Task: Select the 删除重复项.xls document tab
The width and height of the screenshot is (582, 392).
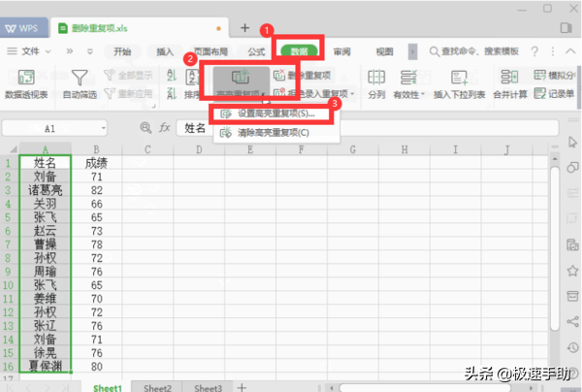Action: (139, 28)
